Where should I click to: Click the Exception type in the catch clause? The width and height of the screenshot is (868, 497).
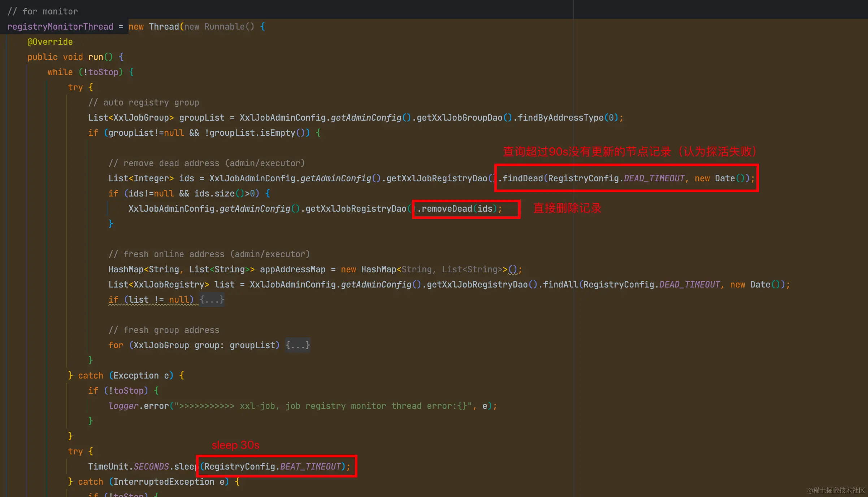pyautogui.click(x=136, y=376)
